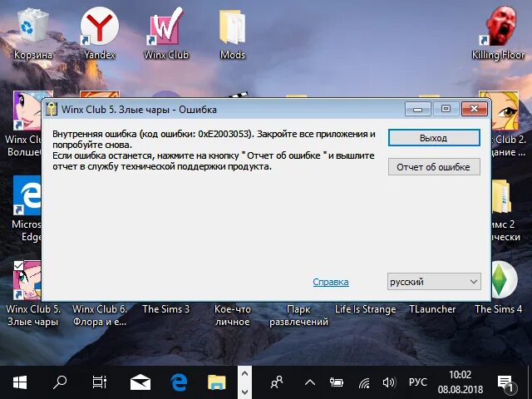Select the Winx Club 6. Флора label
This screenshot has height=399, width=532.
[100, 315]
